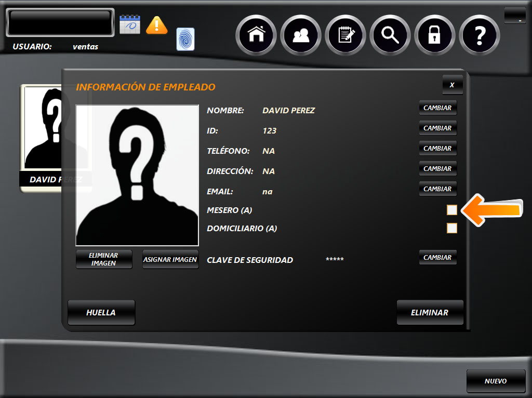Click the notes/edit document icon

(345, 35)
